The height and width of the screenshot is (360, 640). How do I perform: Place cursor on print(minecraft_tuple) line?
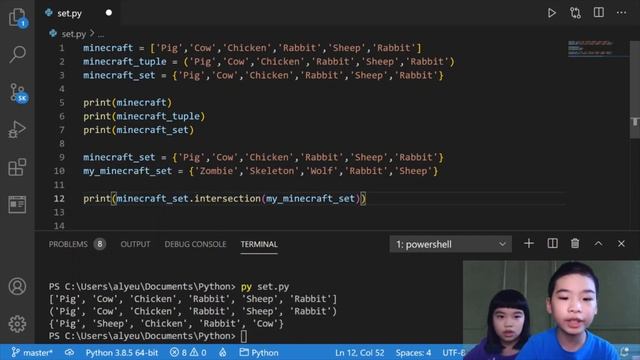(144, 116)
